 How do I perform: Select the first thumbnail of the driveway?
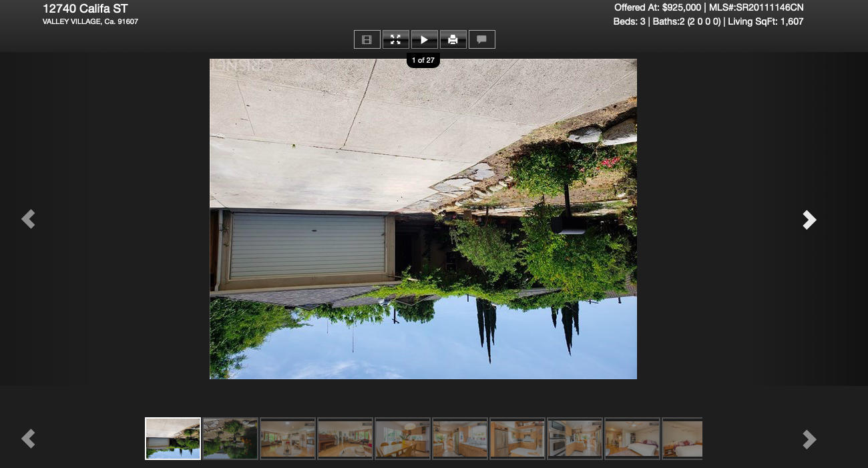point(173,439)
